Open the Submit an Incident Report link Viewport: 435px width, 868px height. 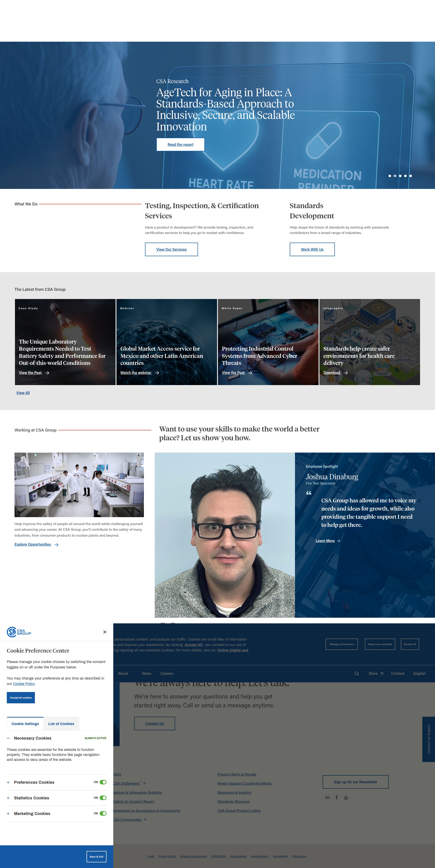point(133,802)
